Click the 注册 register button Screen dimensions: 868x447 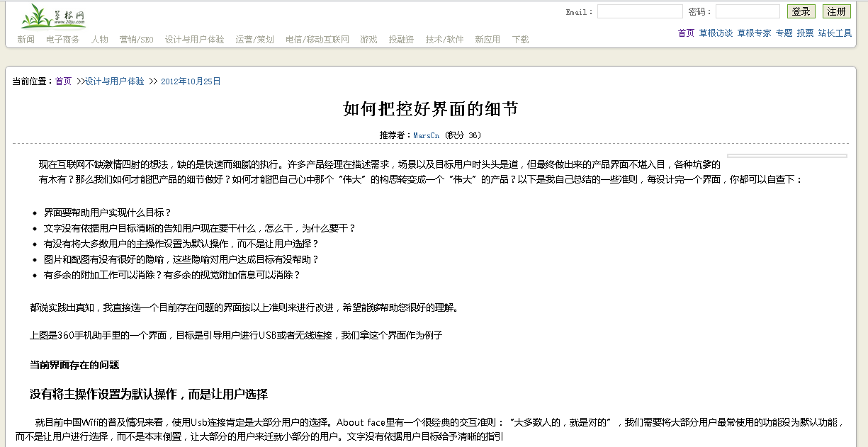click(836, 11)
